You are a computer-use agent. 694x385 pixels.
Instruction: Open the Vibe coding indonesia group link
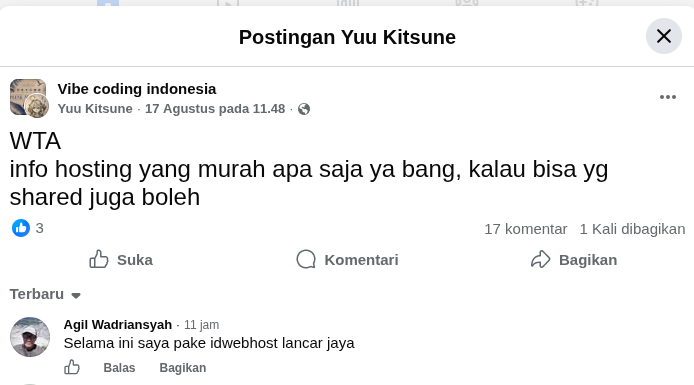tap(137, 89)
